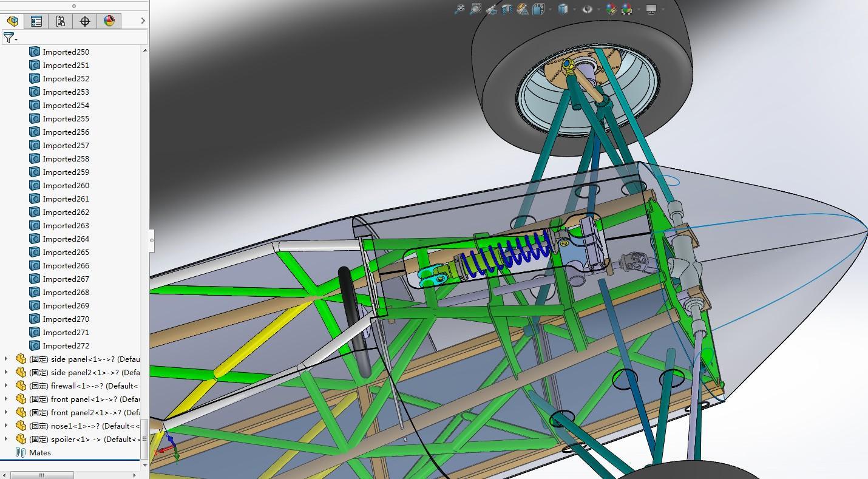Expand the spoiler<1> tree node
The image size is (868, 479).
(x=6, y=439)
